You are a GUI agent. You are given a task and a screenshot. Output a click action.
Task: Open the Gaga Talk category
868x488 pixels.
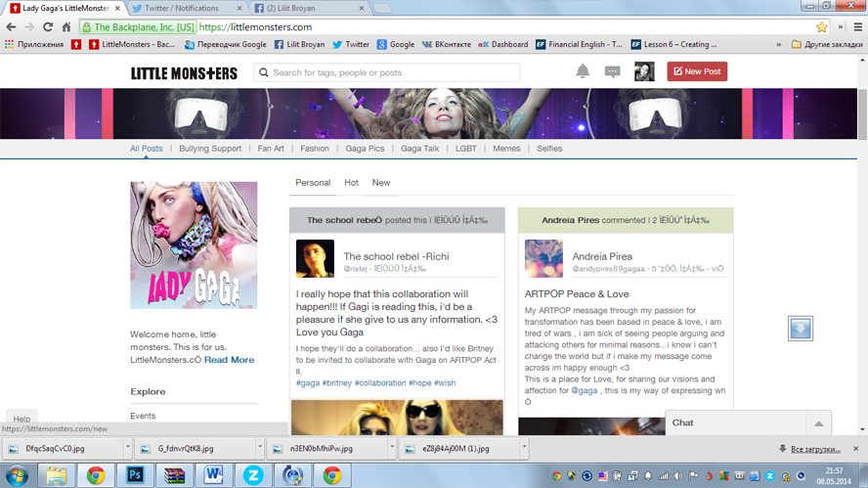(419, 149)
